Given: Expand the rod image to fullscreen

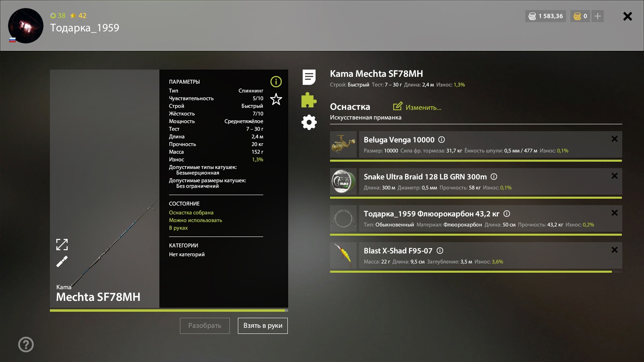Looking at the screenshot, I should click(62, 245).
